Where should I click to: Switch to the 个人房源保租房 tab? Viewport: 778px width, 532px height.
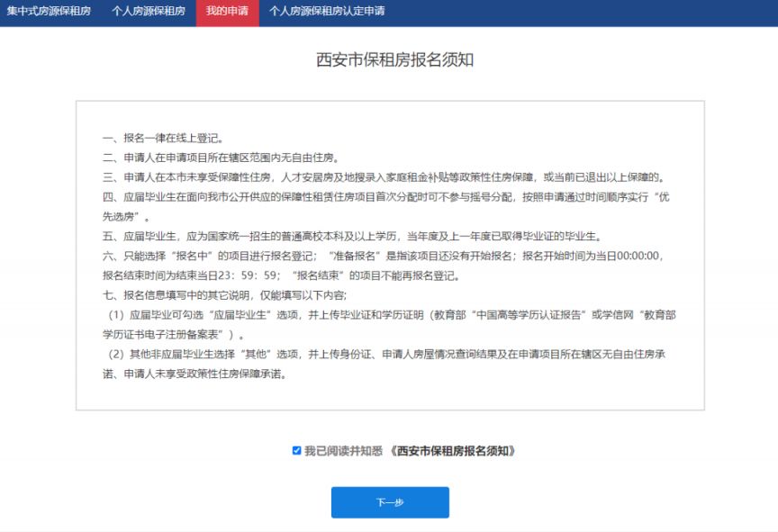pos(149,11)
